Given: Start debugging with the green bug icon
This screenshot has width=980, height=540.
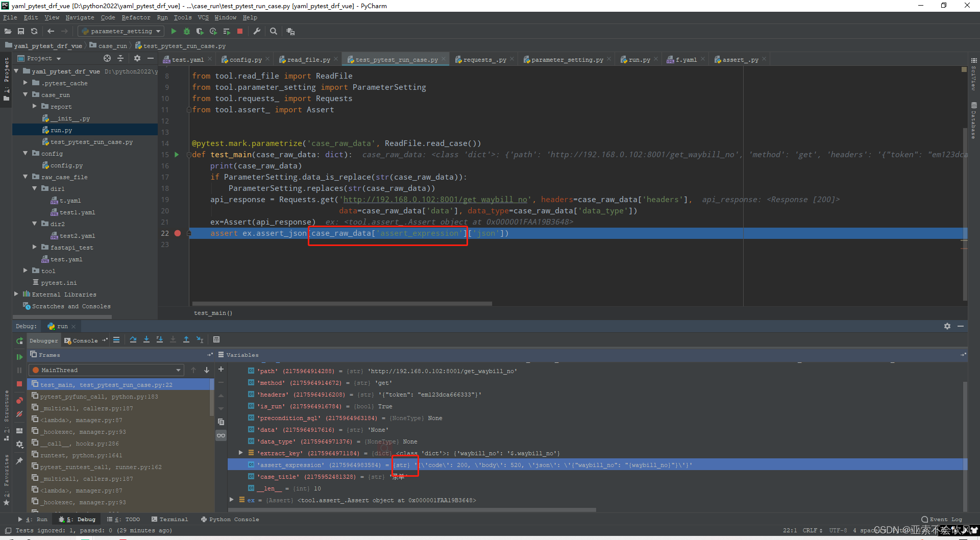Looking at the screenshot, I should [x=187, y=31].
